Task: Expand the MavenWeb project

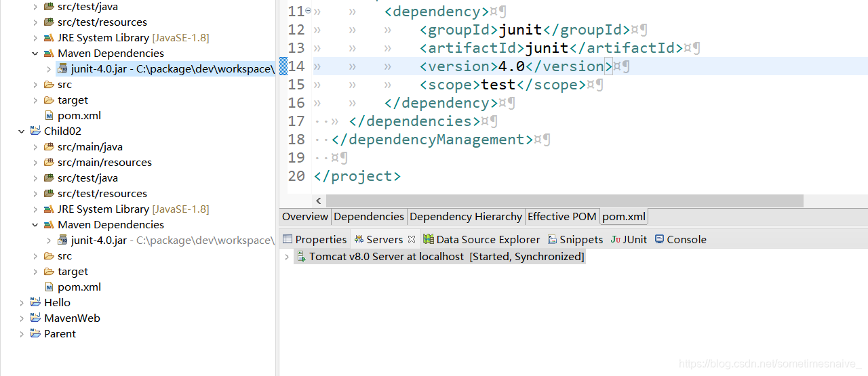Action: pos(22,318)
